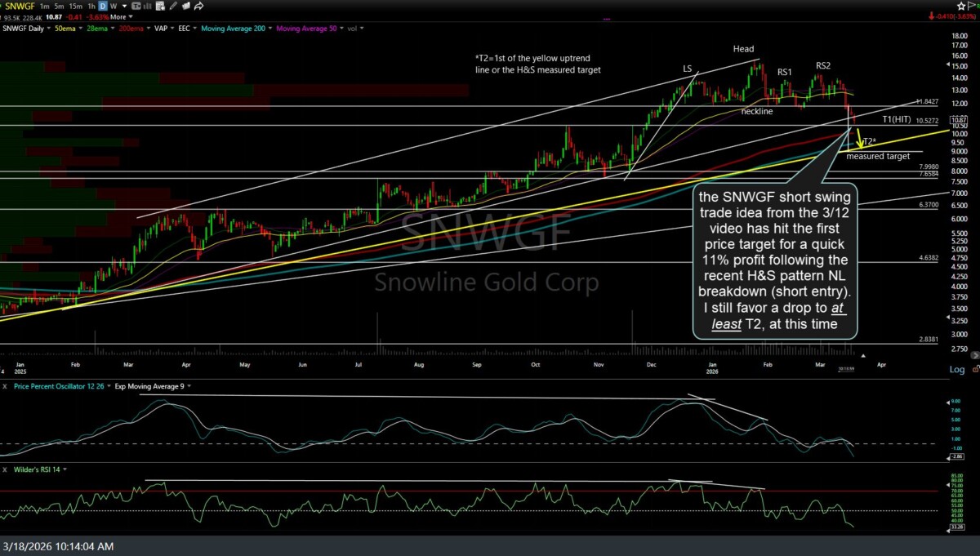Enable the 1h timeframe view
Image resolution: width=980 pixels, height=556 pixels.
(91, 5)
